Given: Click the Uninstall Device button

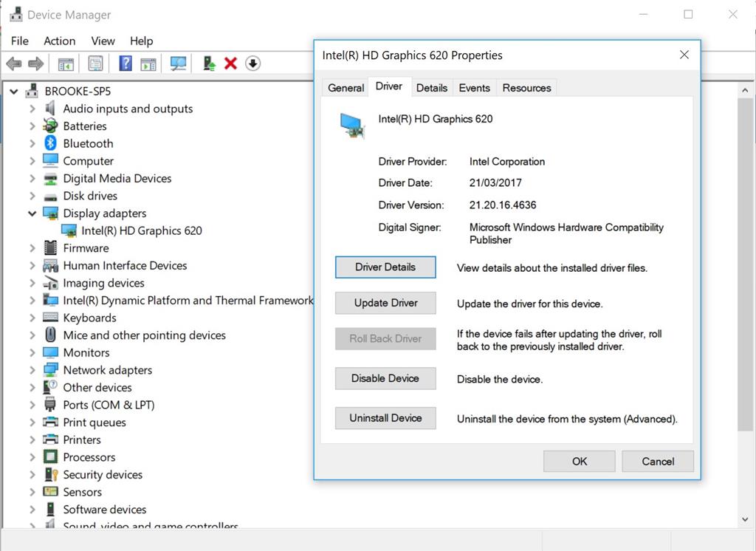Looking at the screenshot, I should click(x=385, y=418).
